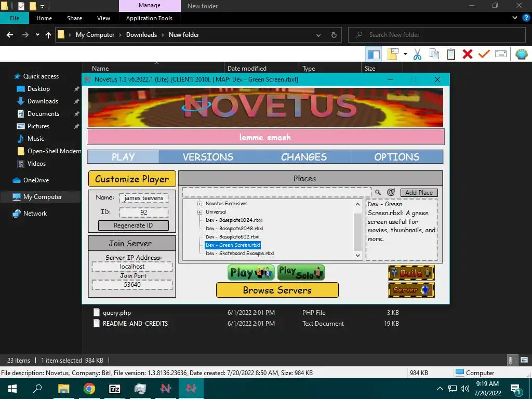Click the search magnifier icon in Places
Viewport: 532px width, 399px height.
point(378,192)
